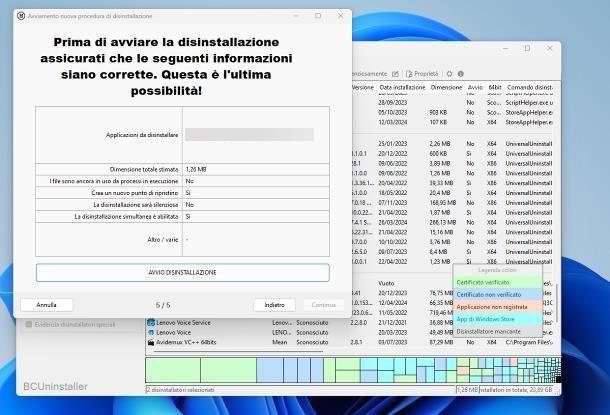Click the greyed Continua button
The image size is (610, 415).
coord(324,305)
